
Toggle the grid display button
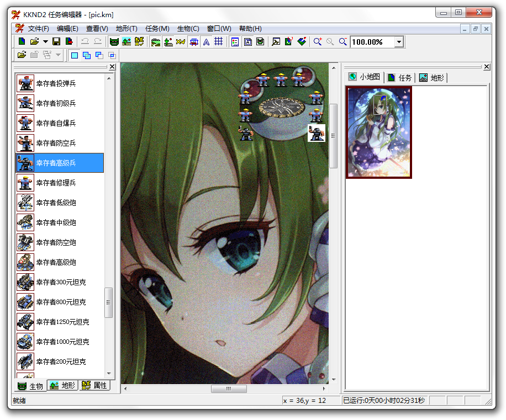[219, 41]
